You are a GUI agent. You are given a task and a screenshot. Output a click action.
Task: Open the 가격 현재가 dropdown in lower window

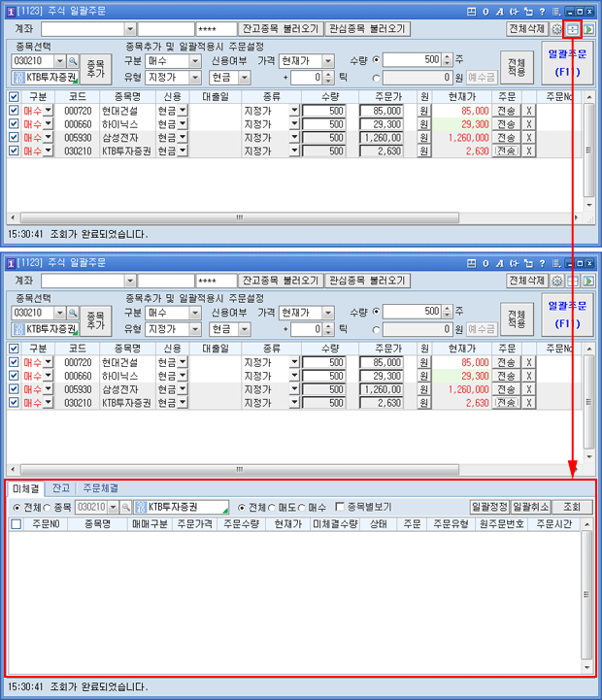(x=327, y=313)
